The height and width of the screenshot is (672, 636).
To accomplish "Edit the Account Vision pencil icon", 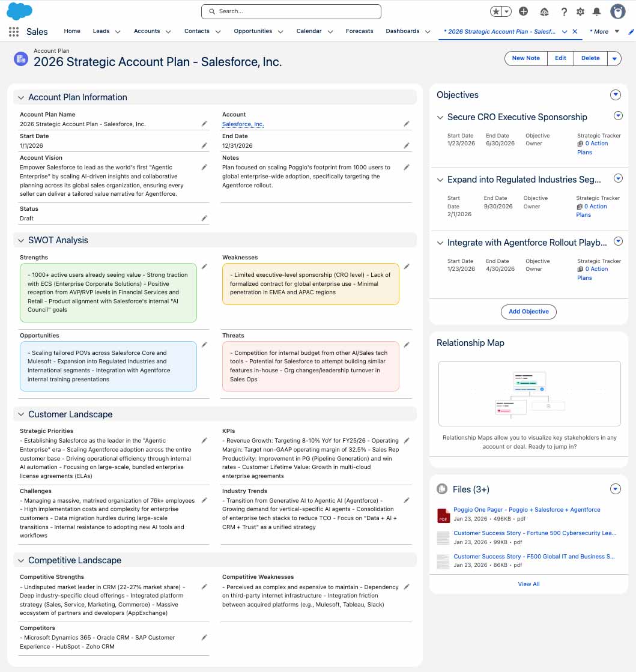I will tap(204, 167).
